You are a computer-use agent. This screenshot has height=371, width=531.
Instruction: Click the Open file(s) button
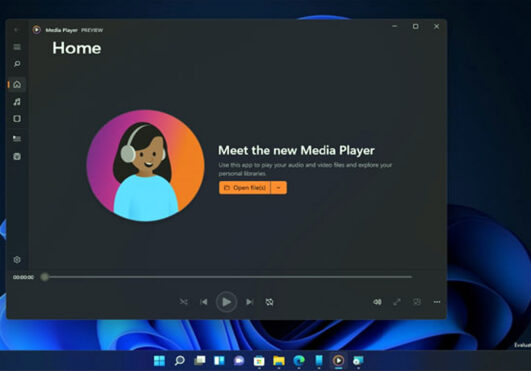(245, 188)
